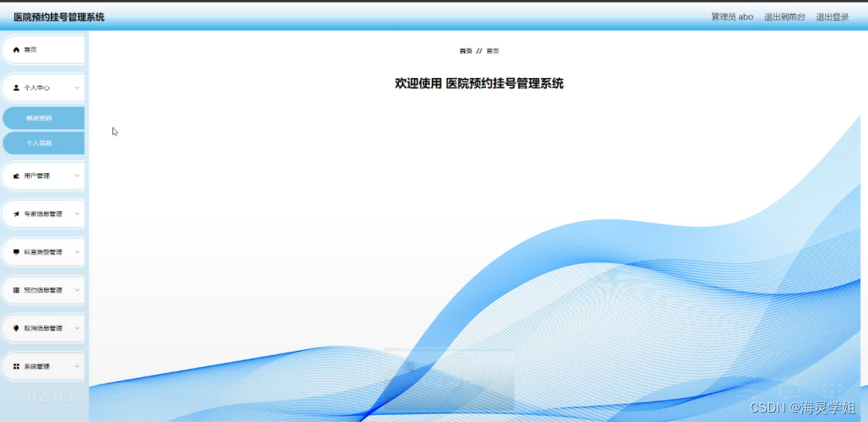Image resolution: width=868 pixels, height=422 pixels.
Task: Expand the 科室类型管理 chevron
Action: 77,252
